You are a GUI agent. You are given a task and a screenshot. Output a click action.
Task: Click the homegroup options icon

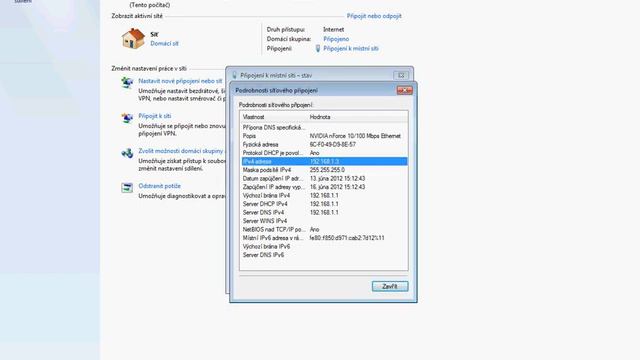click(x=127, y=153)
